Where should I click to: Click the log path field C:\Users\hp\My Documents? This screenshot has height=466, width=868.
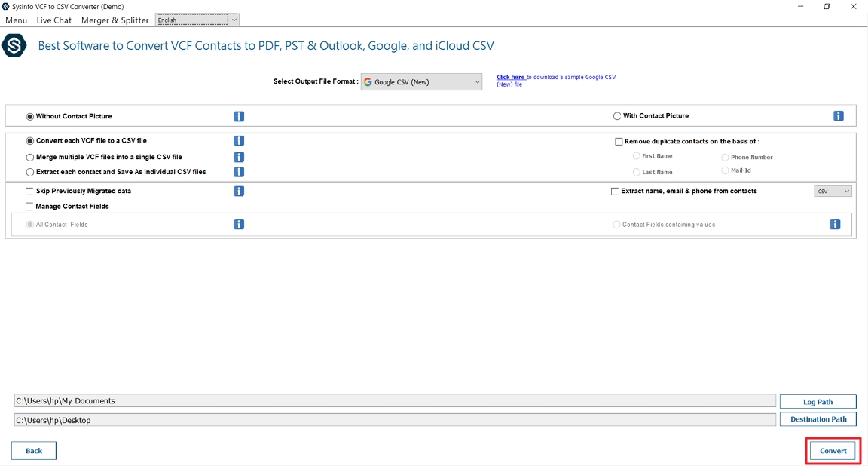[395, 401]
